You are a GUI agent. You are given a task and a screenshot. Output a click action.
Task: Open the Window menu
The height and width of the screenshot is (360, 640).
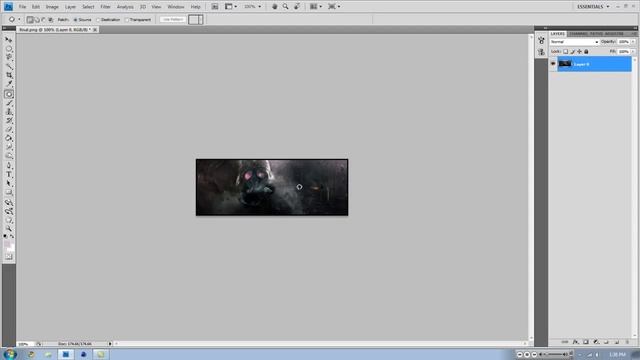pyautogui.click(x=176, y=7)
